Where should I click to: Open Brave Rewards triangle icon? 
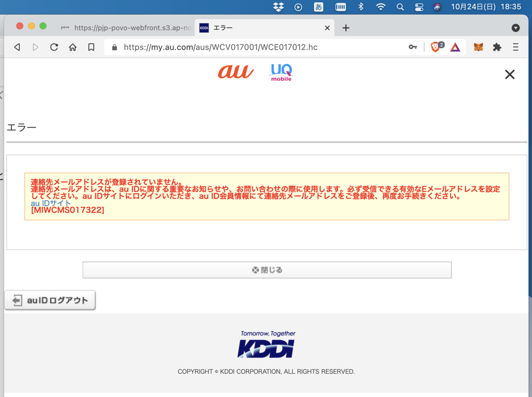coord(455,47)
